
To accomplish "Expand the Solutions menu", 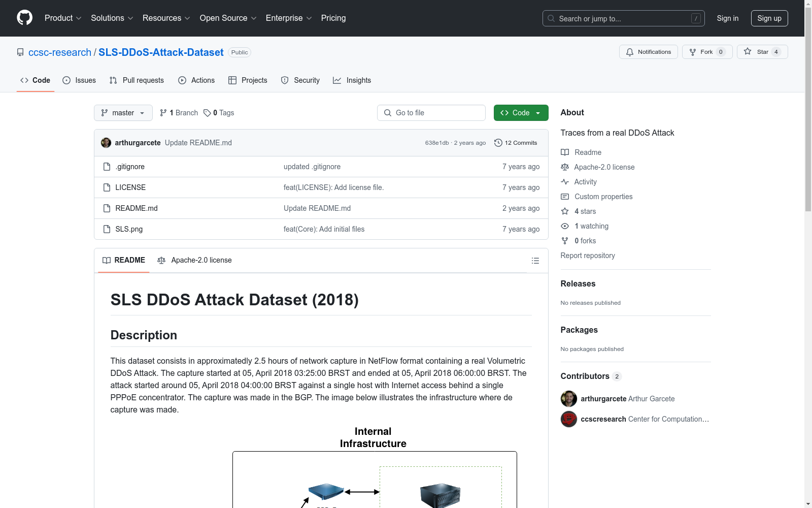I will coord(112,18).
